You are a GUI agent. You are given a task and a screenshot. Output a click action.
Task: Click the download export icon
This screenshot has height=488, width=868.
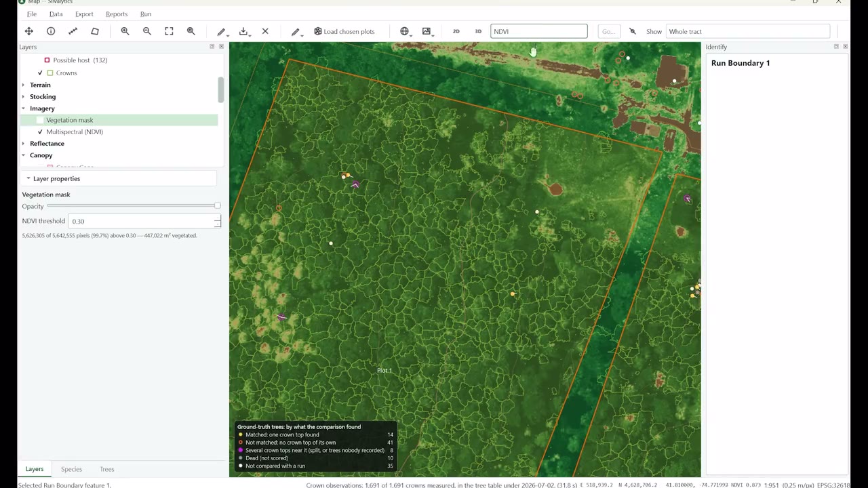[243, 31]
